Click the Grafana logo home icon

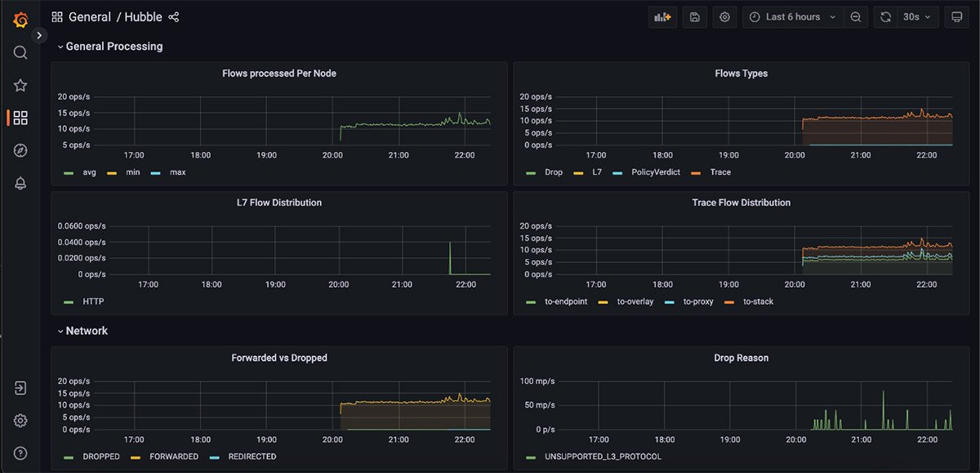[x=20, y=20]
